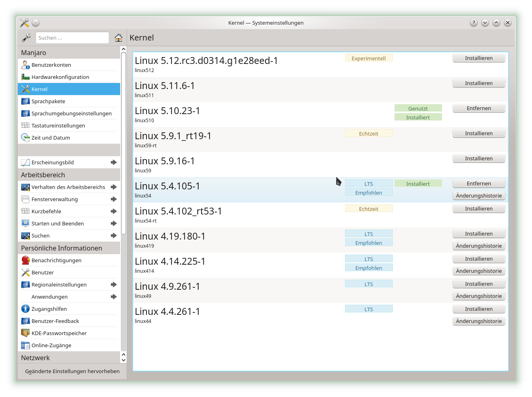Remove the Linux 5.4.105-1 kernel
This screenshot has width=532, height=397.
(479, 183)
